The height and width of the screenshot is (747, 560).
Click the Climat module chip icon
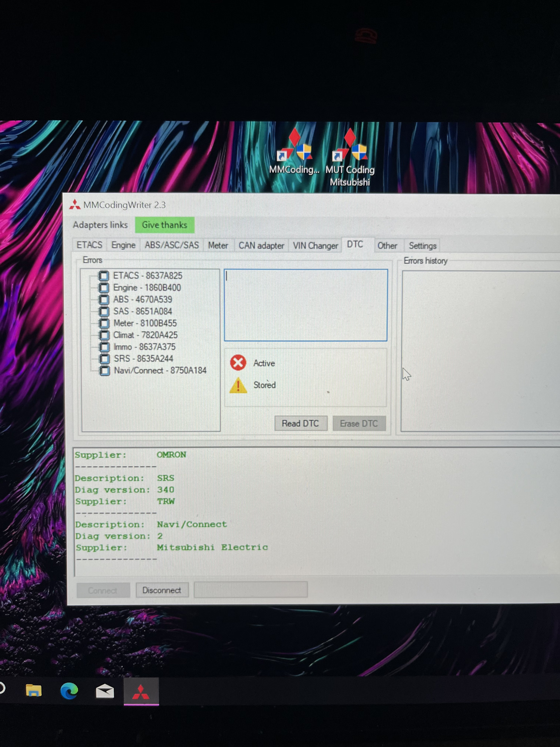104,335
